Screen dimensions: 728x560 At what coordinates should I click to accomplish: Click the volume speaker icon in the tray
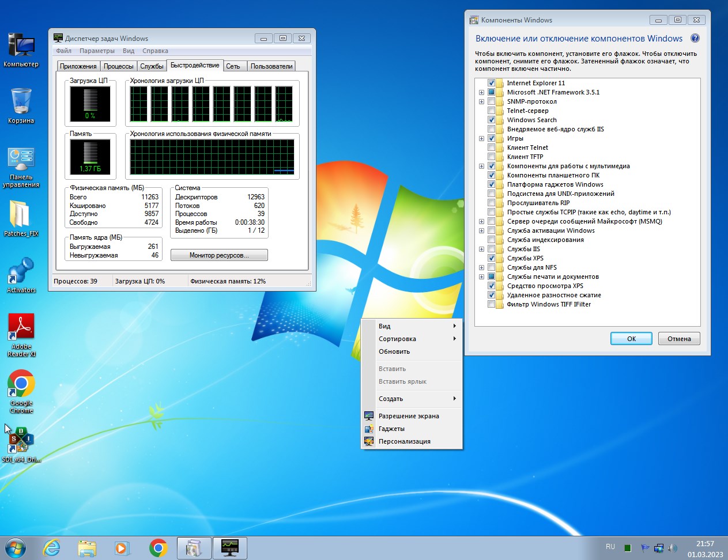673,547
